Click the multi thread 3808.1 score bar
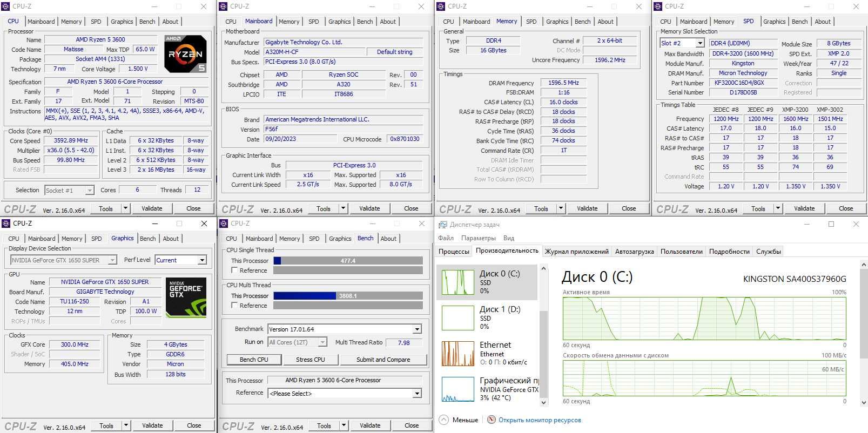Viewport: 868px width, 433px height. (x=348, y=296)
